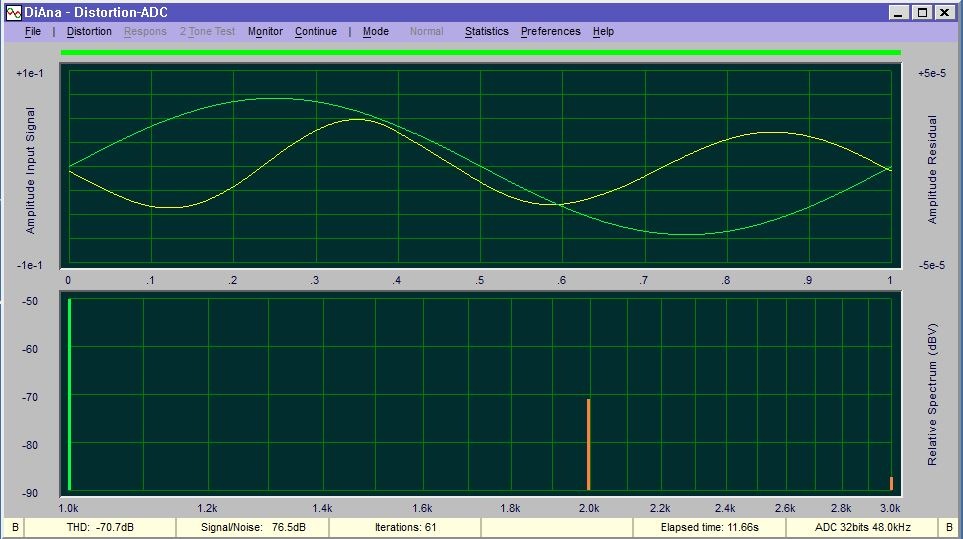Click the 3.0k frequency axis label
Viewport: 963px width, 539px height.
coord(890,508)
